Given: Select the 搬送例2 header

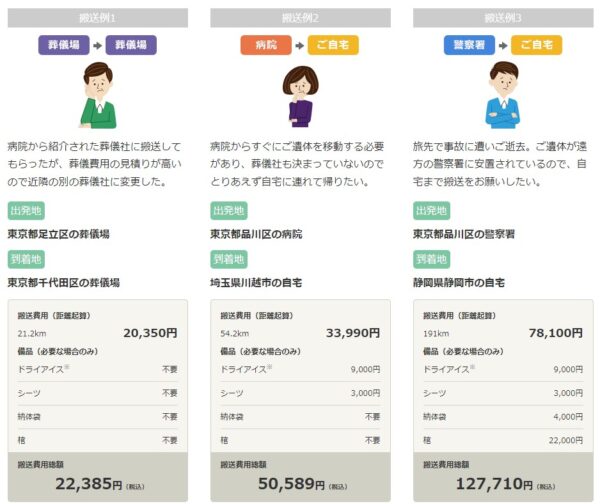Looking at the screenshot, I should 299,18.
